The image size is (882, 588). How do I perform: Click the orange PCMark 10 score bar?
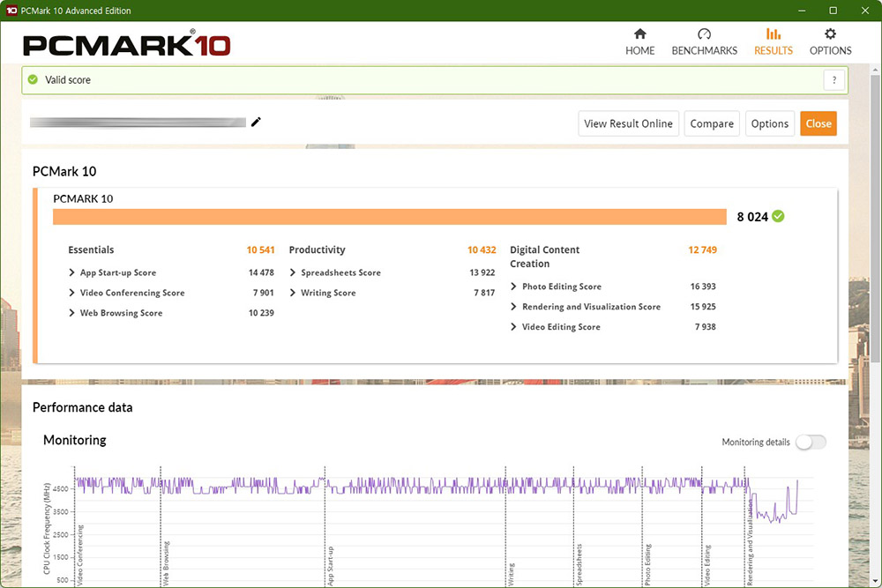pyautogui.click(x=389, y=217)
